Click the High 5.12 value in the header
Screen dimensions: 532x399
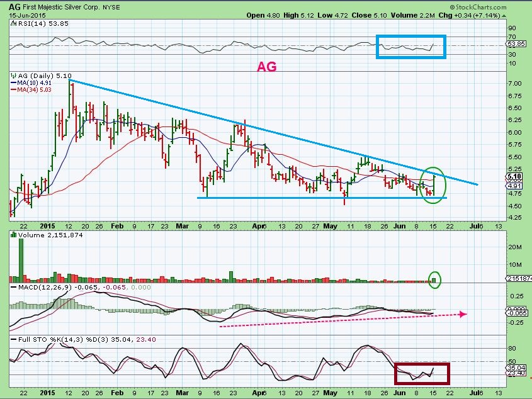pos(298,15)
